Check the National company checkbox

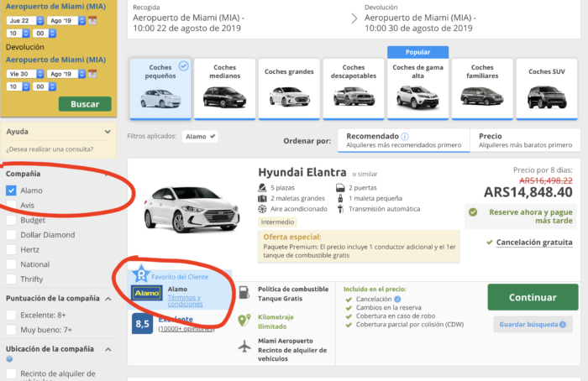(x=11, y=264)
